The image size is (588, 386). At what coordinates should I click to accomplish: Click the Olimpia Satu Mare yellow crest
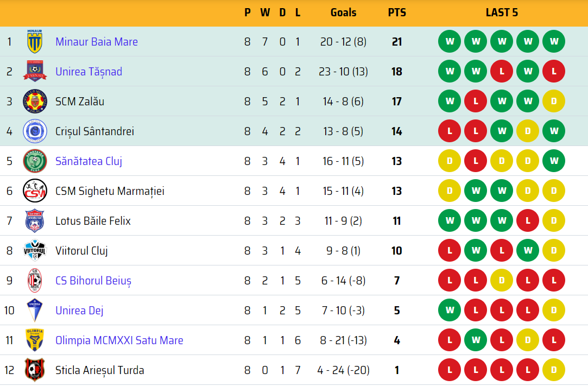coord(35,340)
